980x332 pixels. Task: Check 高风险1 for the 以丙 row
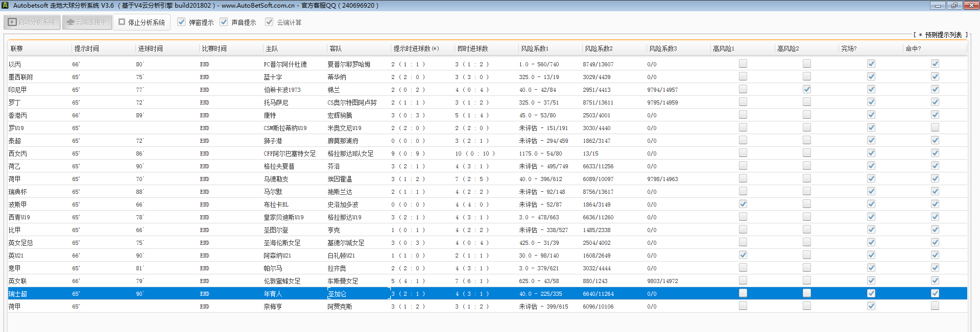point(743,64)
